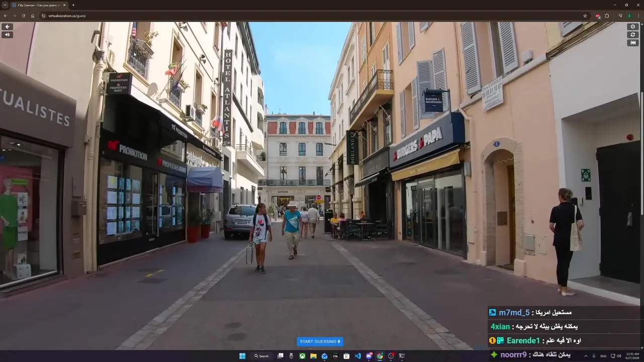Open the Terminal app on taskbar
Viewport: 644px width, 362px height.
coord(402,356)
